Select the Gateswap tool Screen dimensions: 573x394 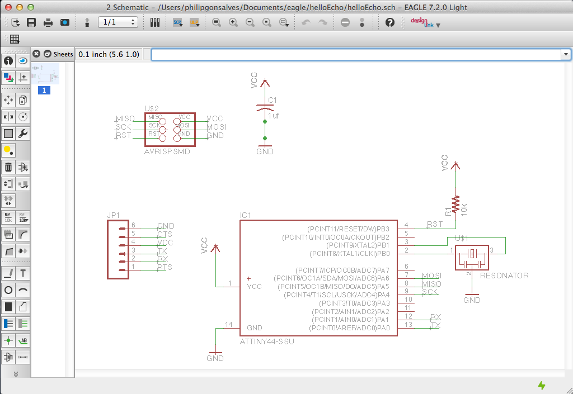coord(8,201)
